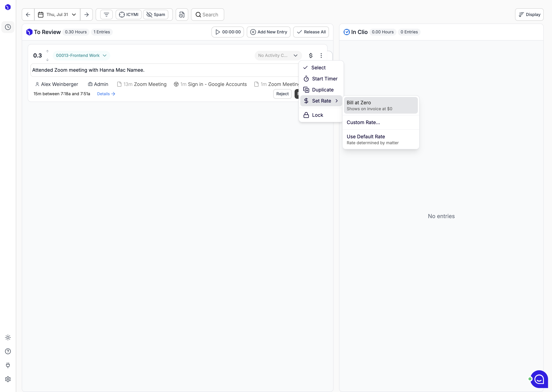The image size is (552, 392).
Task: Click the app logo in the sidebar
Action: coord(8,7)
